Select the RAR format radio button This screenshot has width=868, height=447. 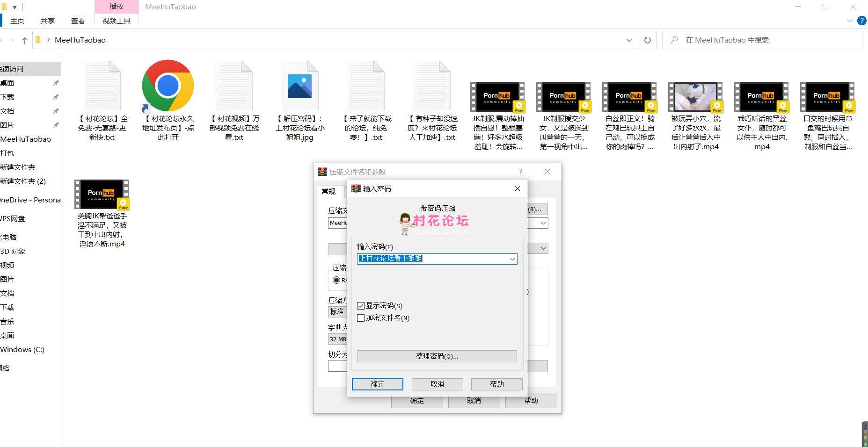tap(336, 280)
